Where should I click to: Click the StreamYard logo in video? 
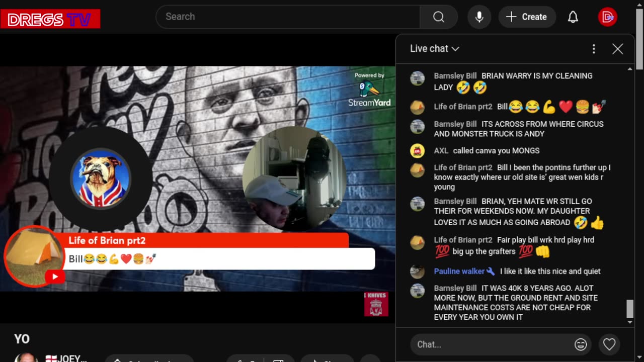point(369,90)
